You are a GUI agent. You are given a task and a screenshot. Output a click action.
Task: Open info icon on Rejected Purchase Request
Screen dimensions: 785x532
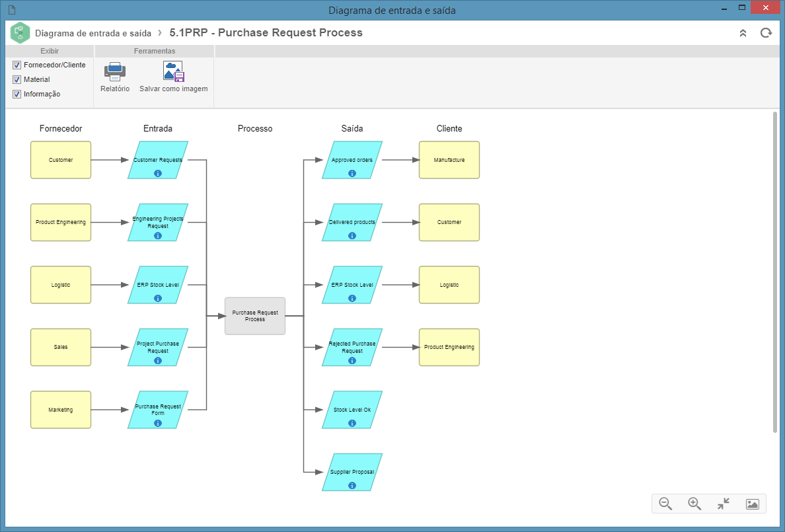point(352,360)
